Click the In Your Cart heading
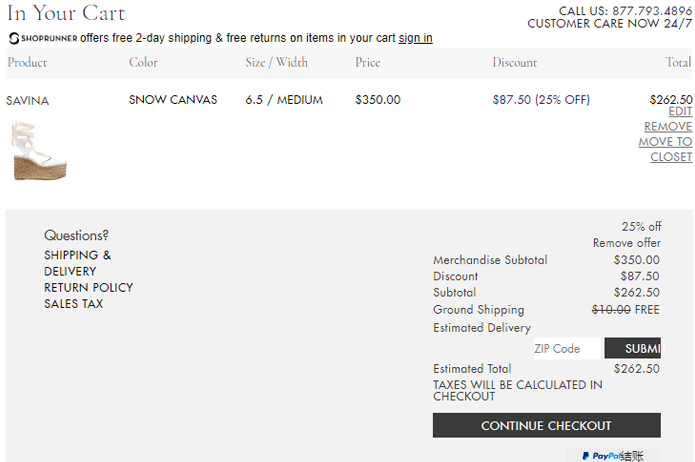The width and height of the screenshot is (695, 462). (66, 13)
